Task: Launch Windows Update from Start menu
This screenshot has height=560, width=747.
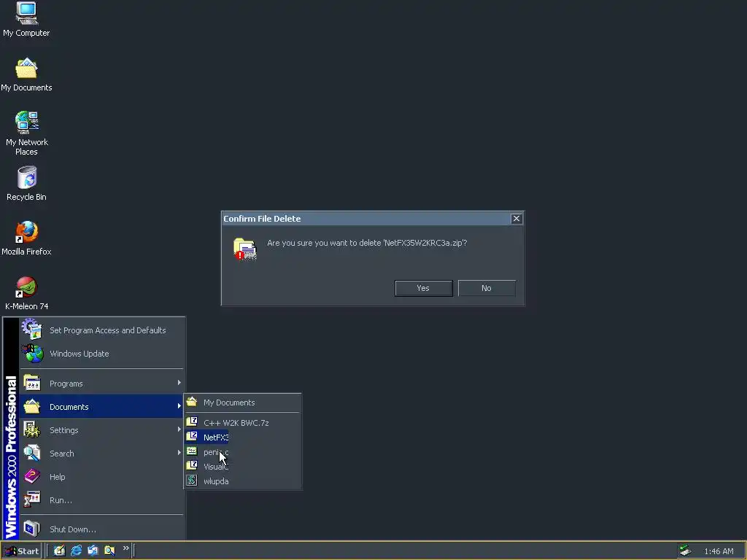Action: click(x=101, y=354)
